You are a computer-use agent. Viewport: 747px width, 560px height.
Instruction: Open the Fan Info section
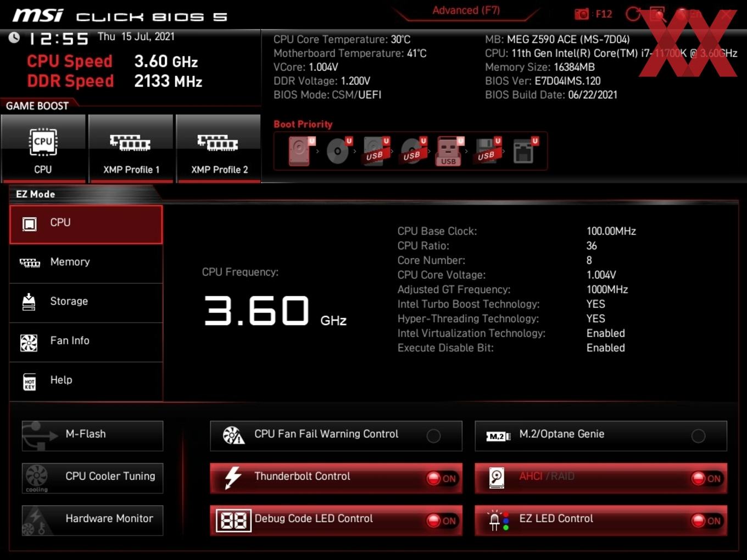[86, 342]
